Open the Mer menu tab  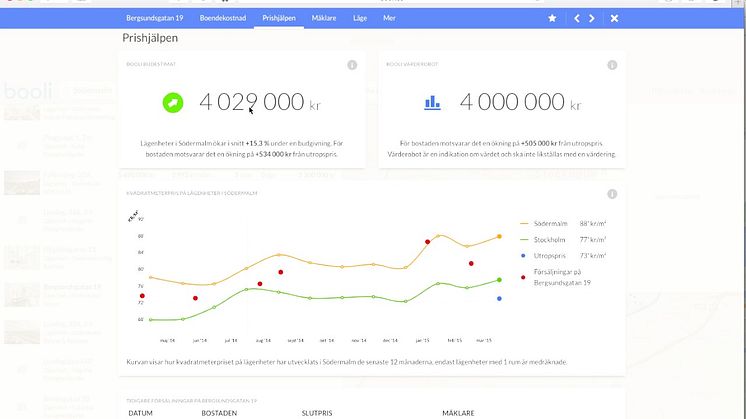click(389, 18)
